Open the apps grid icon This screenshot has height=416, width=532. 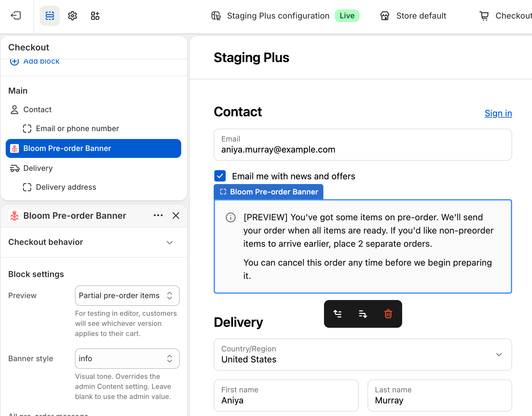tap(95, 16)
